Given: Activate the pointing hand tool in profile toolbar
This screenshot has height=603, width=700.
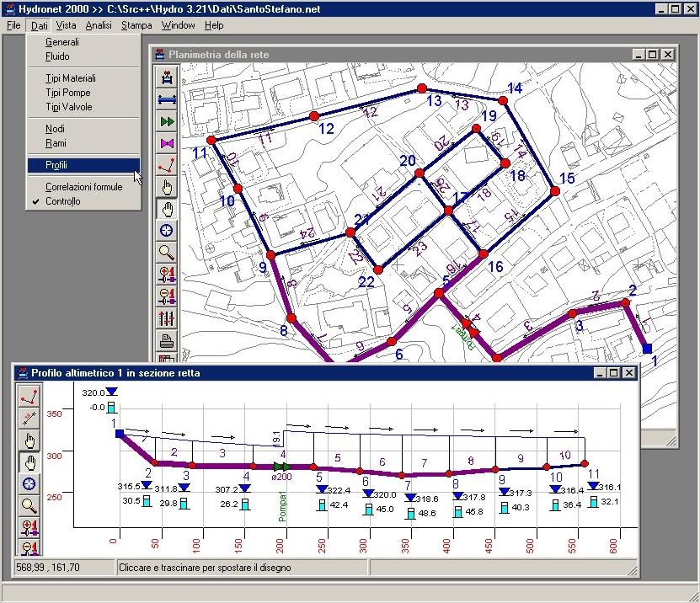Looking at the screenshot, I should 29,440.
